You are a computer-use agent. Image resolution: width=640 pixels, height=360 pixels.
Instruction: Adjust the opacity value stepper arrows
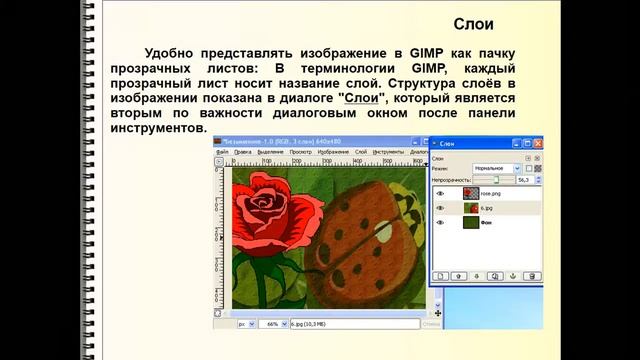(x=538, y=180)
